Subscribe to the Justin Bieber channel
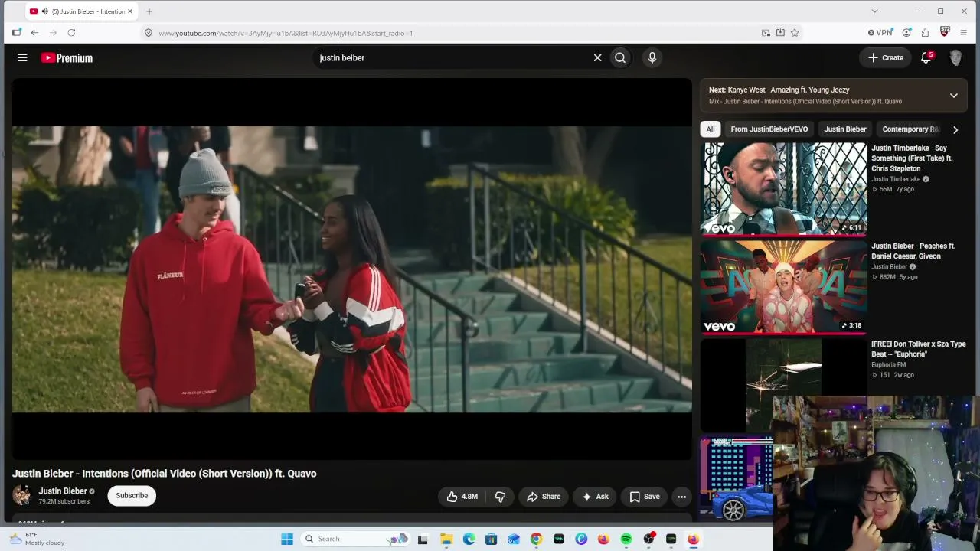 (132, 496)
